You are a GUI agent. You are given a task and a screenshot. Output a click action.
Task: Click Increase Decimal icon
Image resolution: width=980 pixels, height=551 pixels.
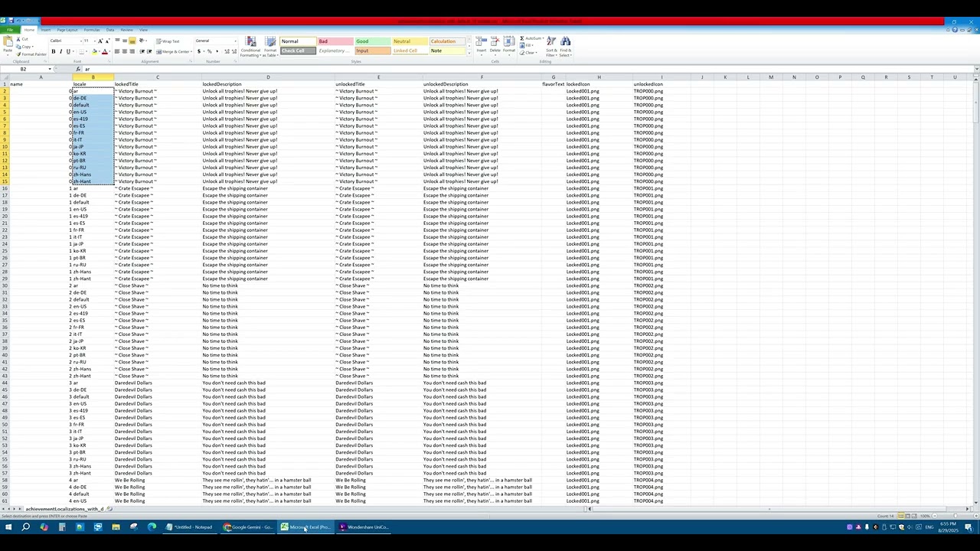(227, 51)
